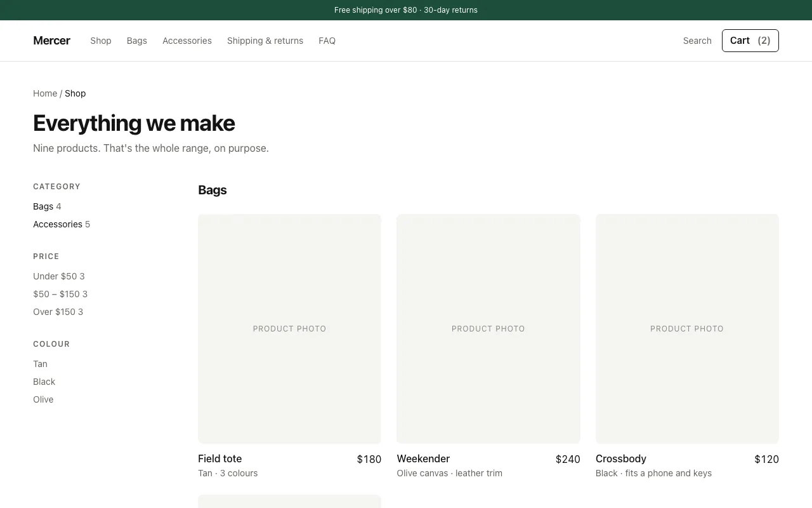Click the $120 Crossbody price
Image resolution: width=812 pixels, height=508 pixels.
pos(766,459)
